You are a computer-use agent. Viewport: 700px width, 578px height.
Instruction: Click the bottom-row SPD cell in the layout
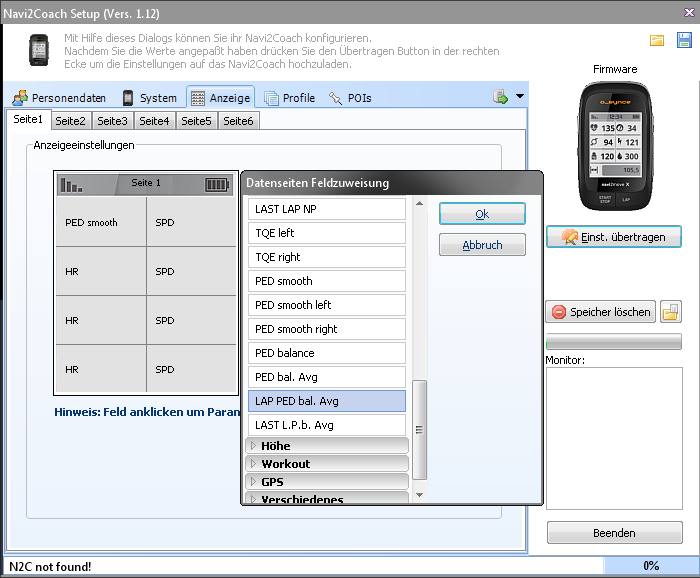tap(192, 369)
